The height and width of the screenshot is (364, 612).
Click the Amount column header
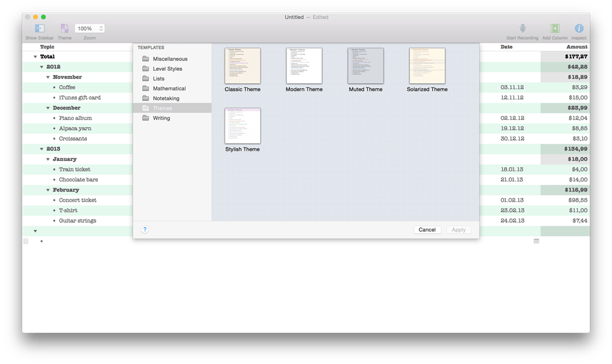coord(577,46)
